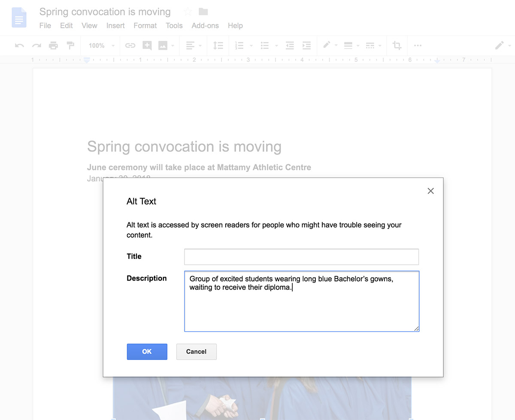515x420 pixels.
Task: Star the Spring convocation document
Action: coord(188,12)
